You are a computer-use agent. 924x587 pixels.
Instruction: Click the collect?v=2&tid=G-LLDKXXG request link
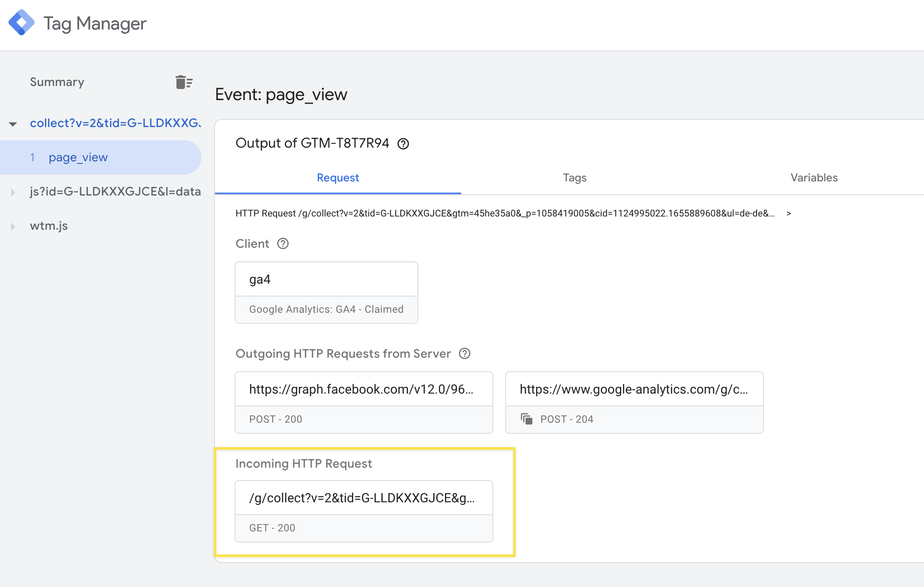[115, 123]
